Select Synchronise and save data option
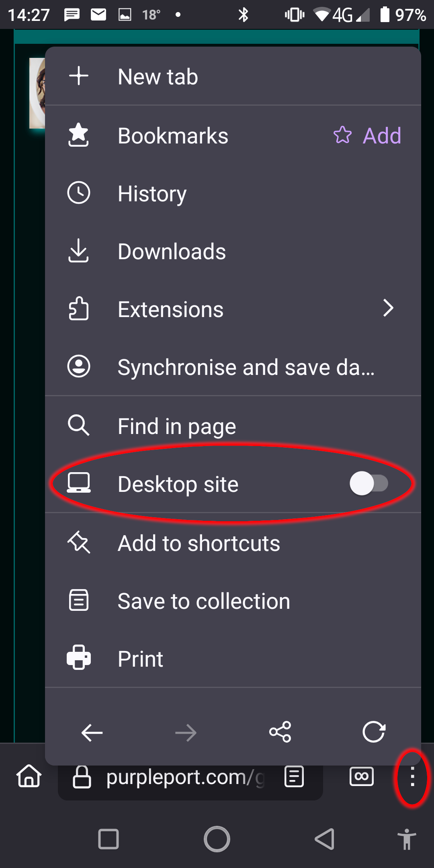The image size is (434, 868). [233, 367]
